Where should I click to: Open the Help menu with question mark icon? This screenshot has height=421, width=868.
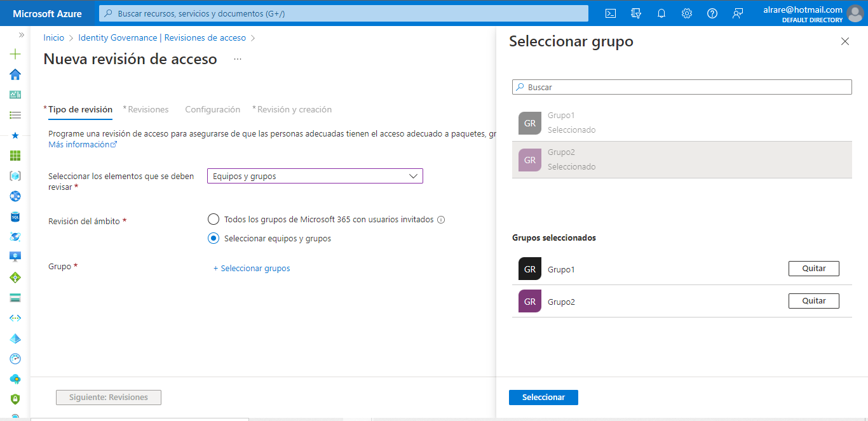tap(712, 13)
